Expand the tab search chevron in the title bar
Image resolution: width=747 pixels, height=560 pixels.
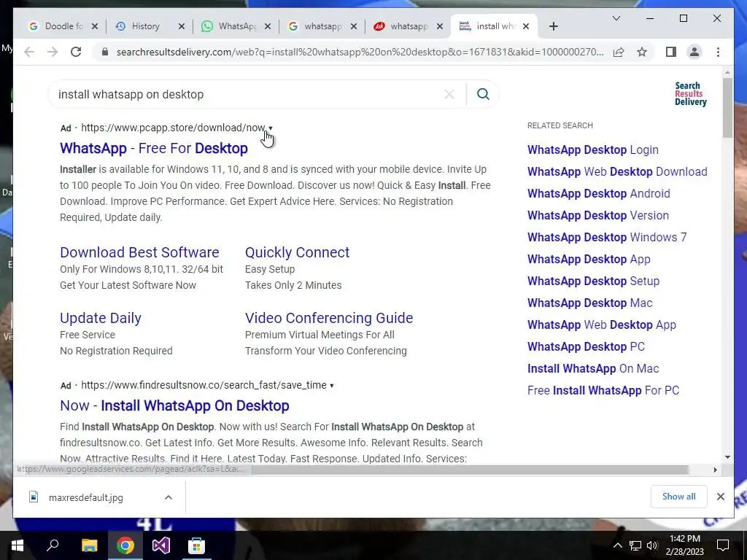click(616, 18)
